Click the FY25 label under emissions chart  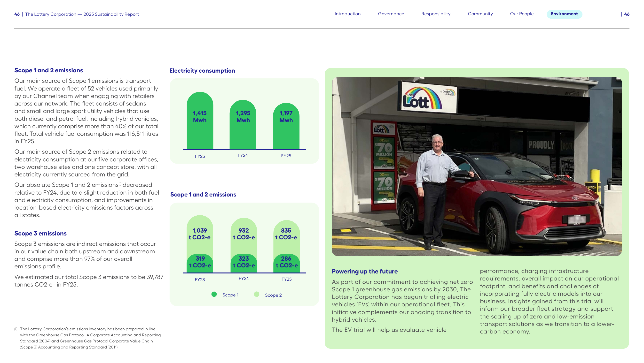[286, 279]
